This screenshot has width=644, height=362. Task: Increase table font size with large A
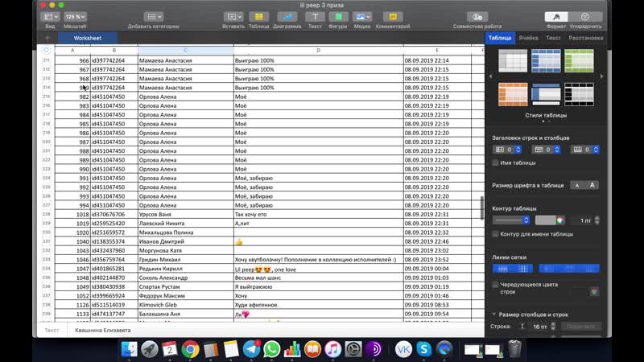point(592,186)
